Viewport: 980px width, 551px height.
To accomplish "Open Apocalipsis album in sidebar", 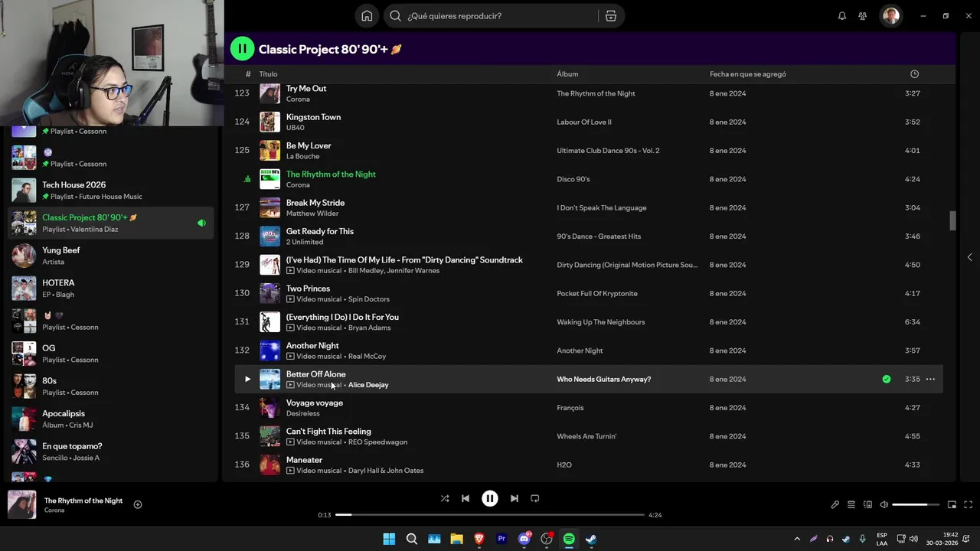I will point(112,419).
